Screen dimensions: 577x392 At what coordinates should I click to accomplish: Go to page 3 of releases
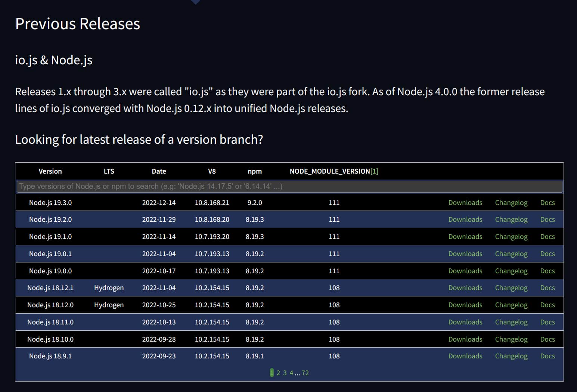pyautogui.click(x=285, y=373)
